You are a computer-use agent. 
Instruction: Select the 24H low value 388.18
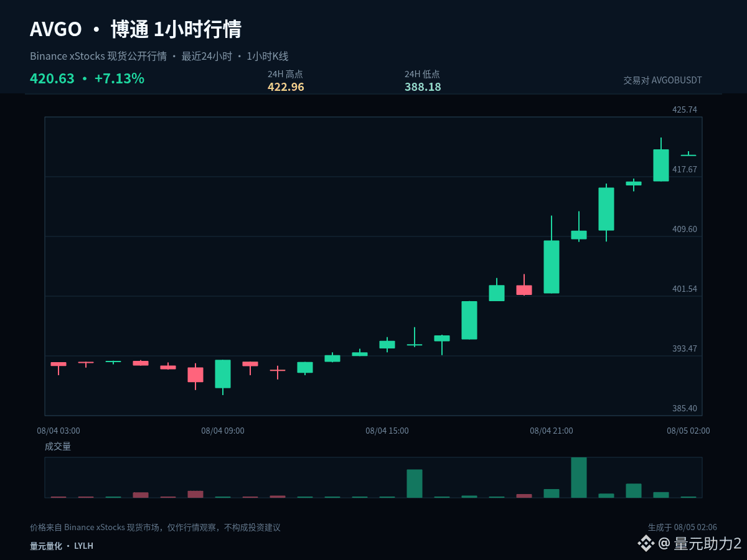(x=423, y=87)
